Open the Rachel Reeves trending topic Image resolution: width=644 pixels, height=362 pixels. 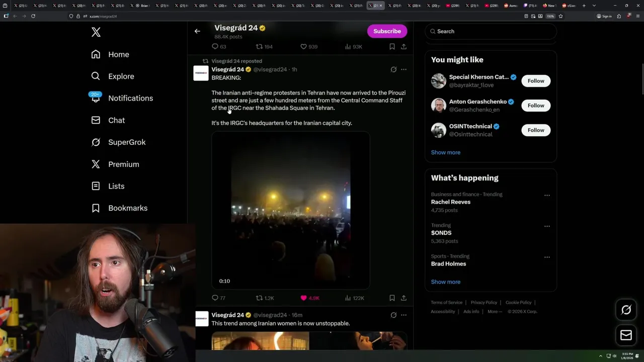tap(451, 202)
